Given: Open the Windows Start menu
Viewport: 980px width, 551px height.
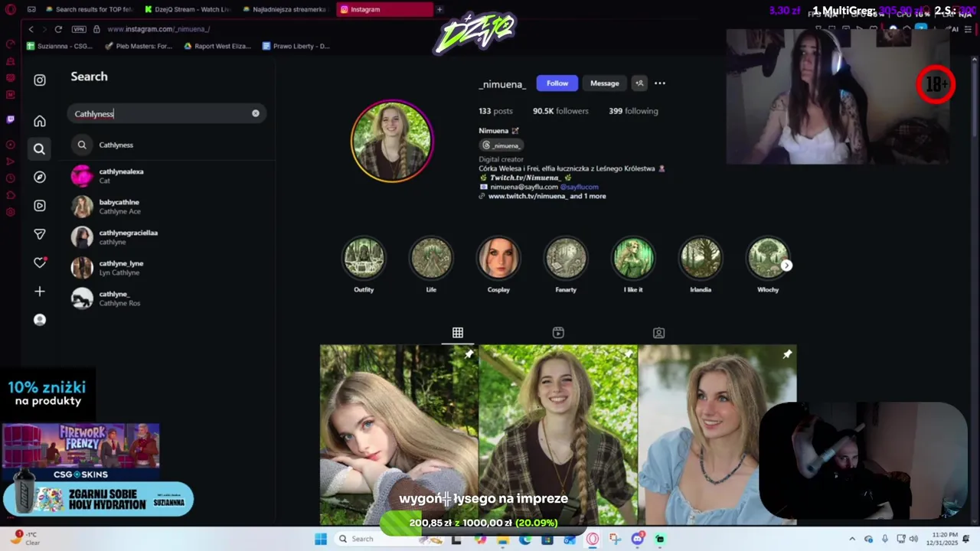Looking at the screenshot, I should click(321, 539).
